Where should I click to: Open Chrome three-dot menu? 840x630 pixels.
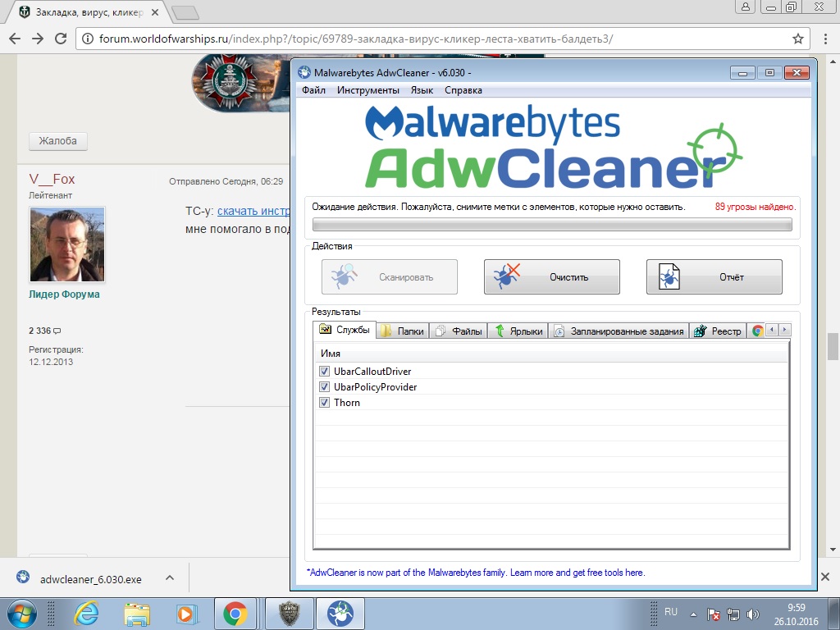825,39
